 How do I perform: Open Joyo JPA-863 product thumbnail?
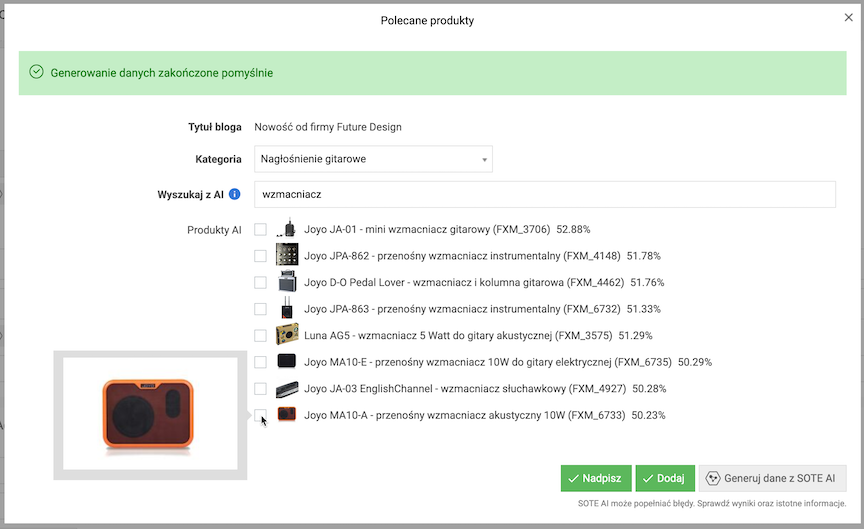pos(287,308)
